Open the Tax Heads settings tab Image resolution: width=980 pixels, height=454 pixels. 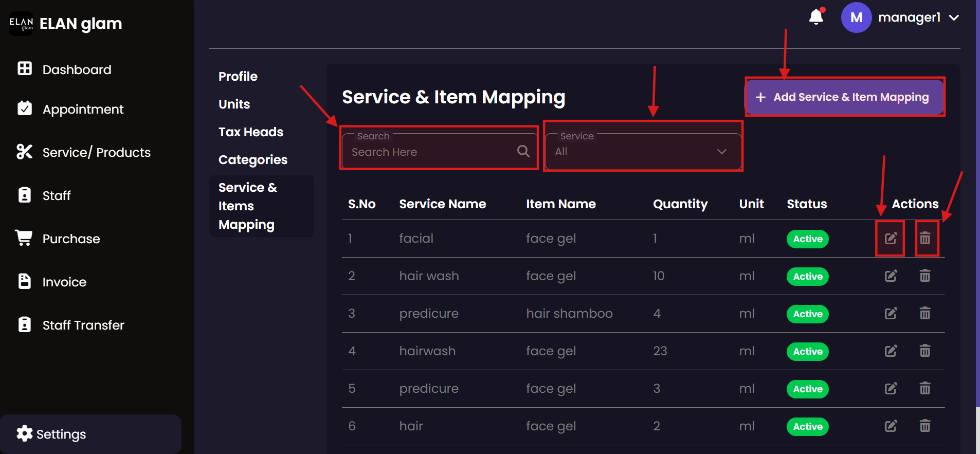(250, 132)
